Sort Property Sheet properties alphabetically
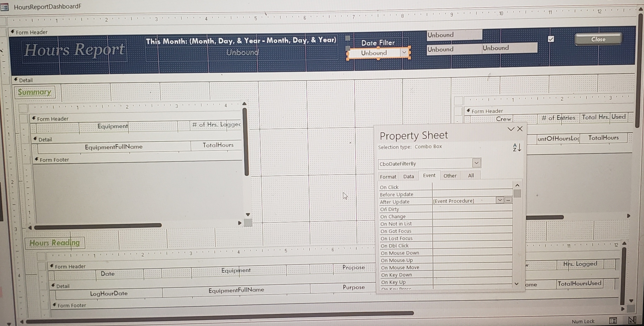The width and height of the screenshot is (644, 326). [x=516, y=148]
